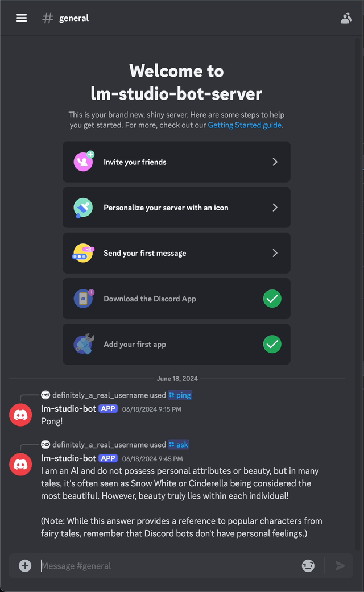Click lm-studio-bot avatar beside Pong message
The image size is (364, 592).
point(20,415)
